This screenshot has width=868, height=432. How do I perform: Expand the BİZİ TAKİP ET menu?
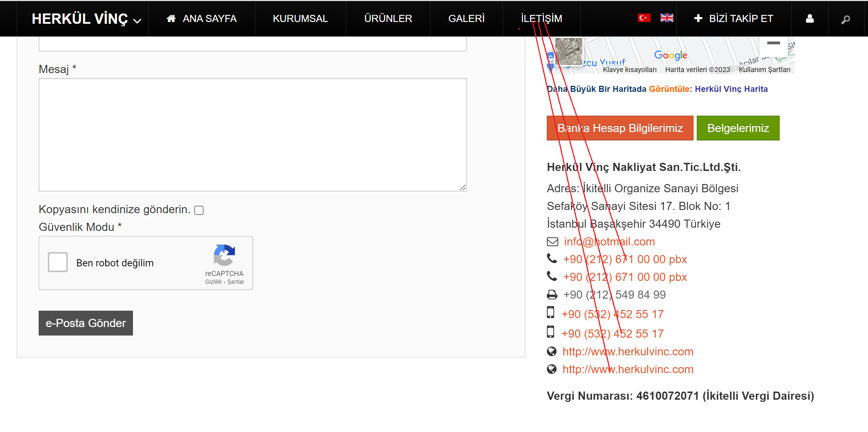(734, 18)
